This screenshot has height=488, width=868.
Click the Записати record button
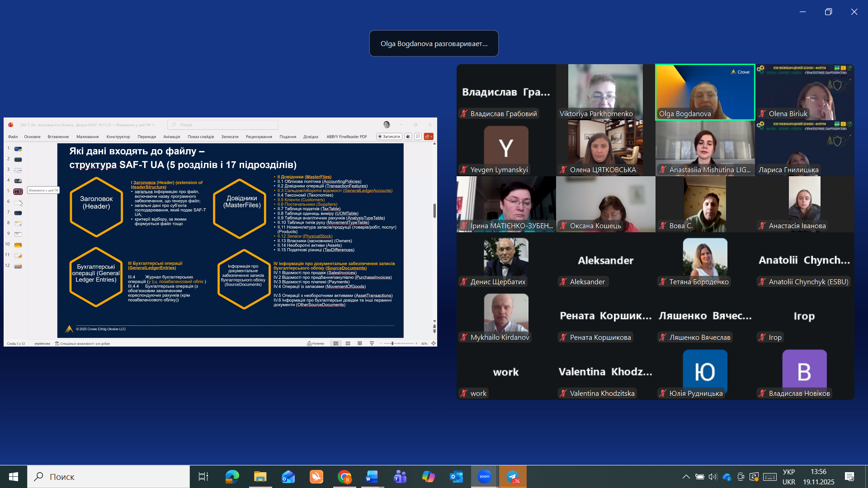click(x=389, y=136)
